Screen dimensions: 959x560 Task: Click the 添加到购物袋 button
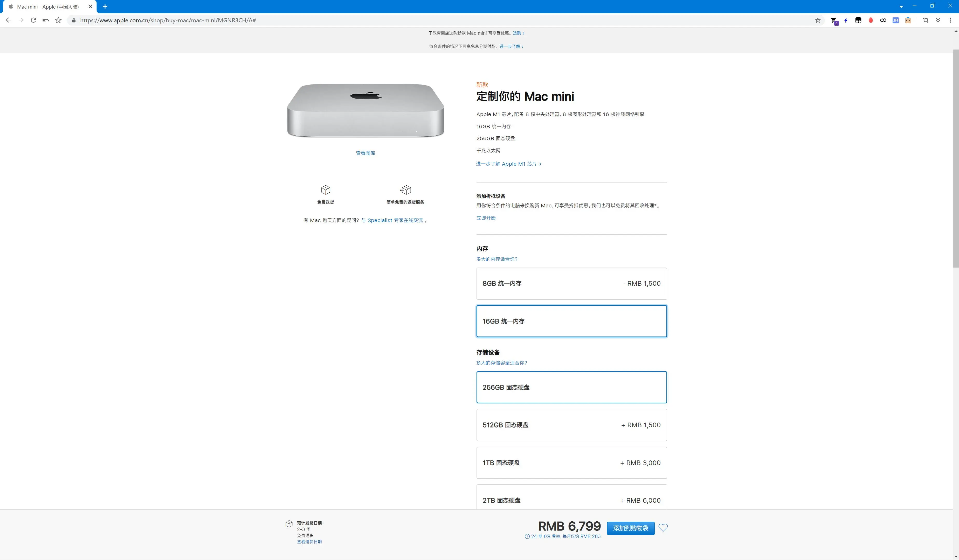click(630, 528)
